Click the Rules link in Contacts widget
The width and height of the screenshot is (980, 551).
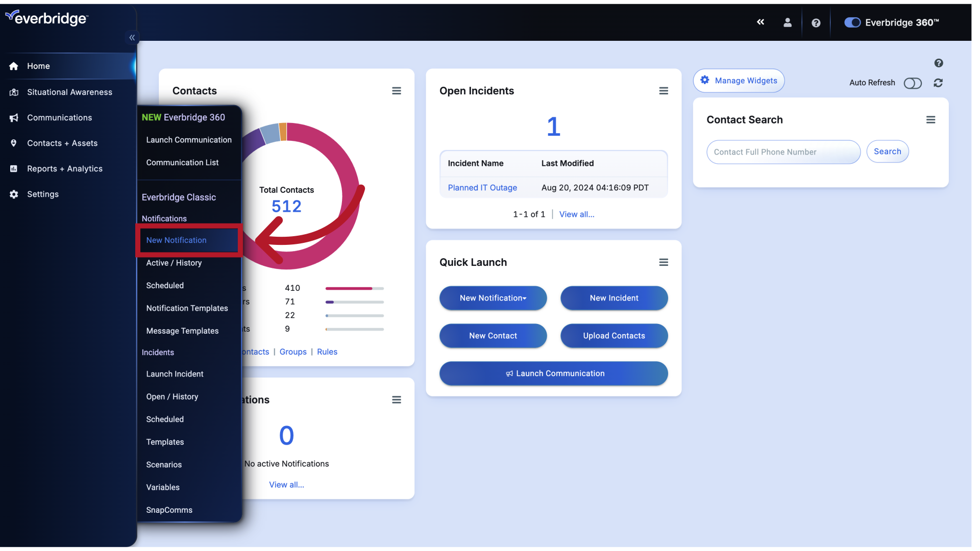pyautogui.click(x=327, y=352)
